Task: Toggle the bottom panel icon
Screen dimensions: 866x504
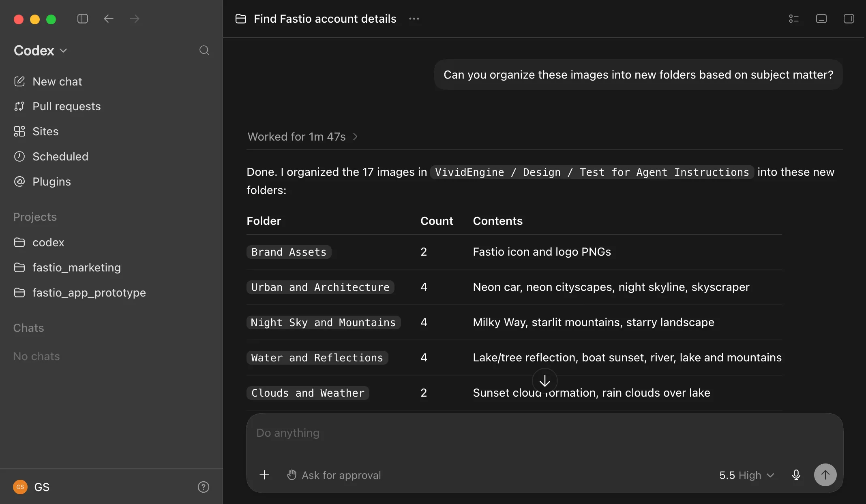Action: coord(821,19)
